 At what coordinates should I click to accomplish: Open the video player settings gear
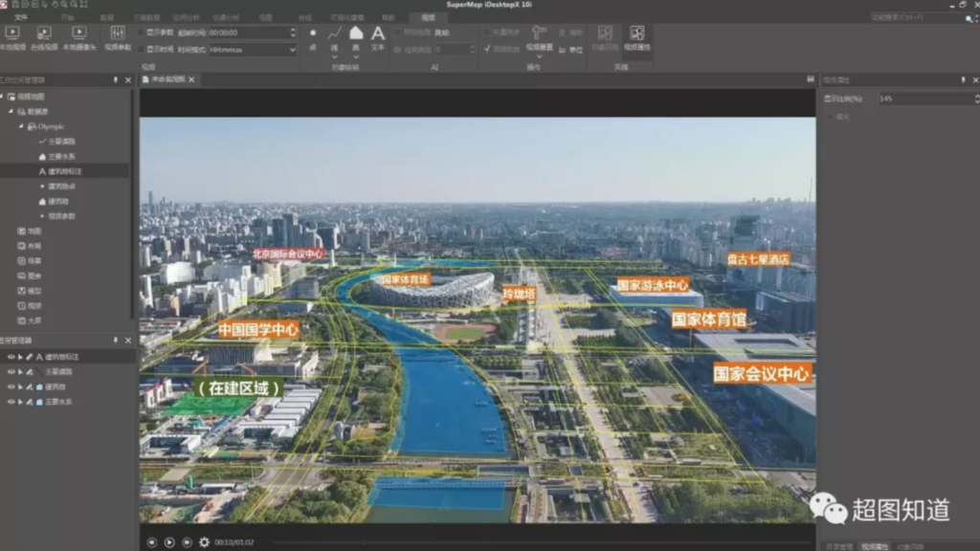tap(204, 542)
